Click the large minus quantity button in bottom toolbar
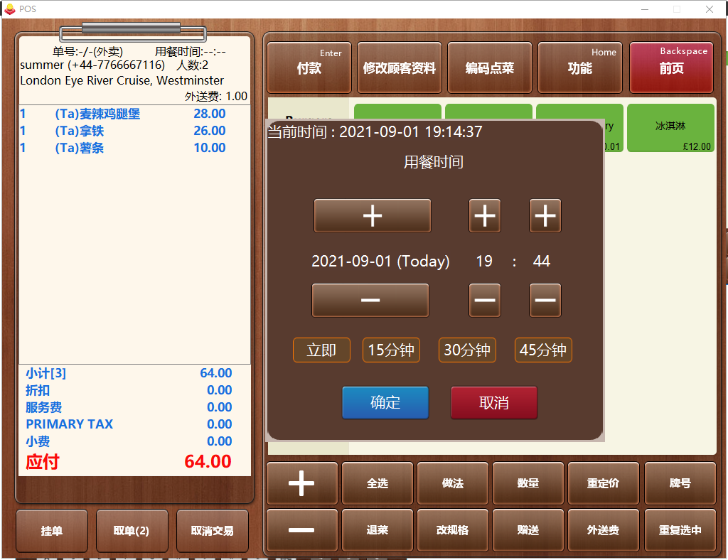The image size is (728, 560). (x=301, y=530)
